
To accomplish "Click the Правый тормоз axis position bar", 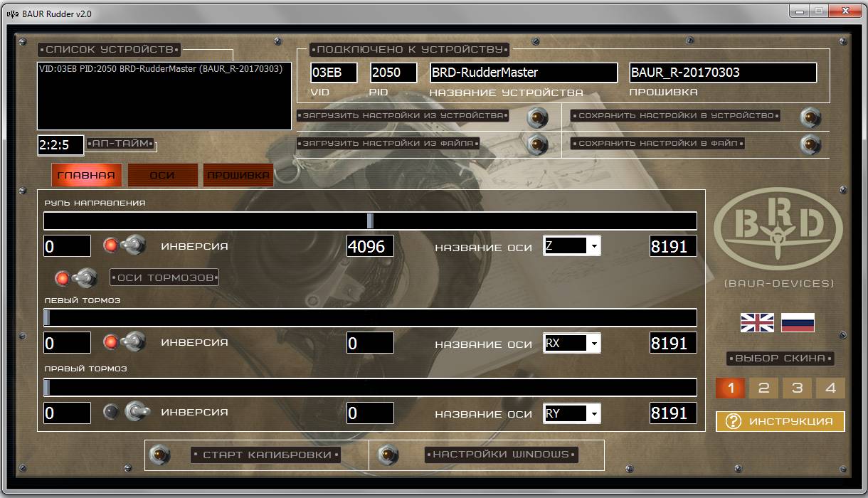I will [370, 387].
